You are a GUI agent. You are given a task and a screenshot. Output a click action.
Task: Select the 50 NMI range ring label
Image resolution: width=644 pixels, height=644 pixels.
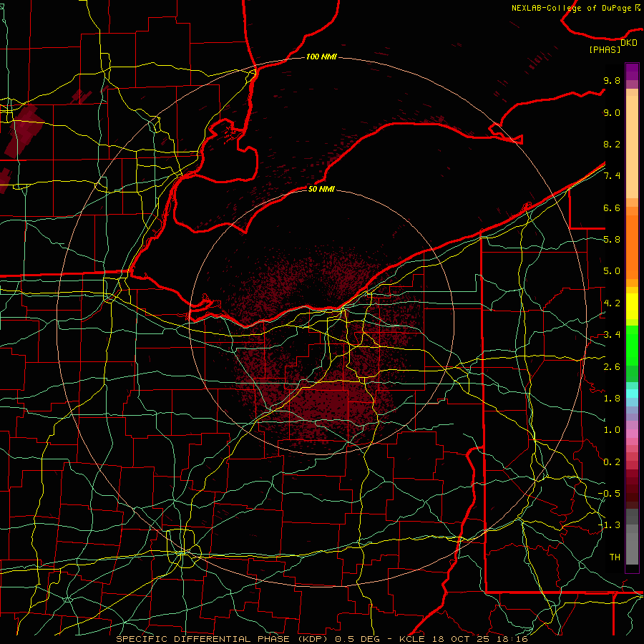coord(321,189)
